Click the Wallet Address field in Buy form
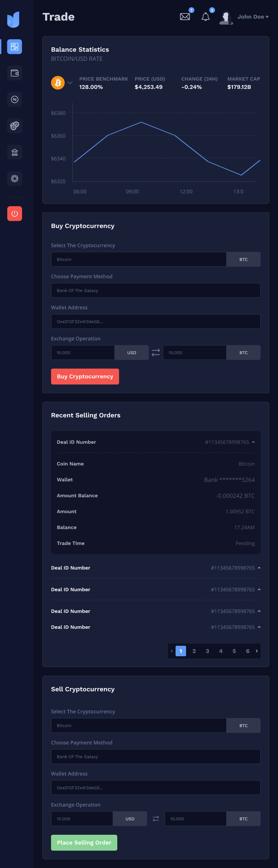This screenshot has height=868, width=278. pos(156,322)
